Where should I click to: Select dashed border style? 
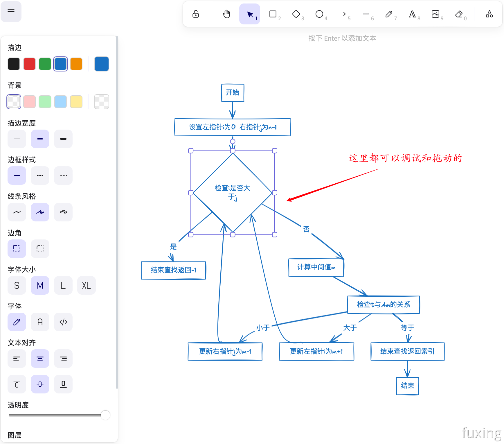pos(40,176)
